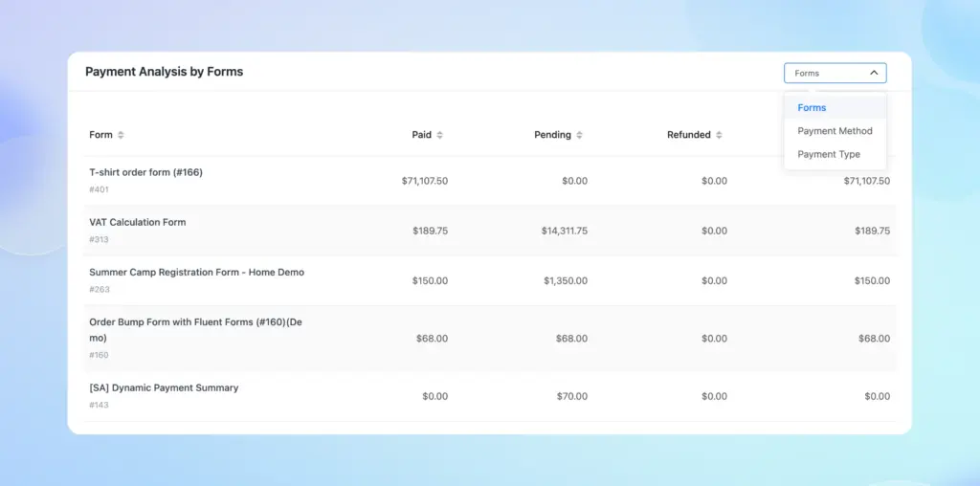The width and height of the screenshot is (980, 486).
Task: Open T-shirt order form (#166)
Action: [145, 172]
